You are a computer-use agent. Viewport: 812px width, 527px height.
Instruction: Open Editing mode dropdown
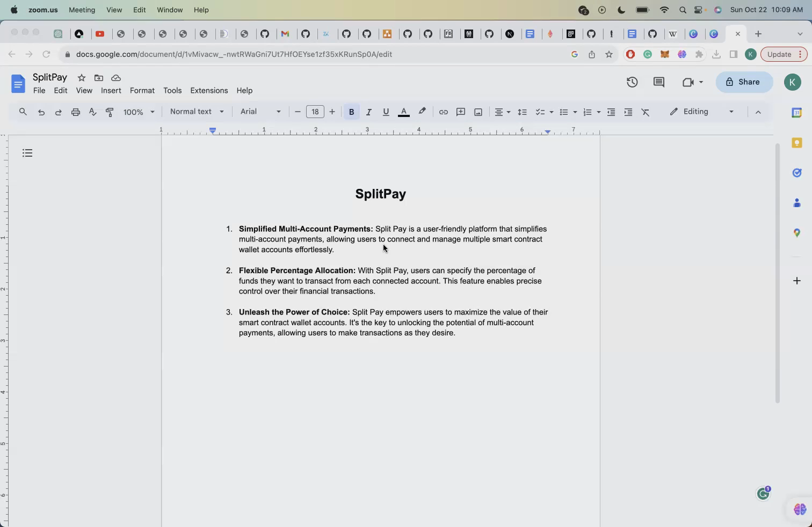(702, 112)
